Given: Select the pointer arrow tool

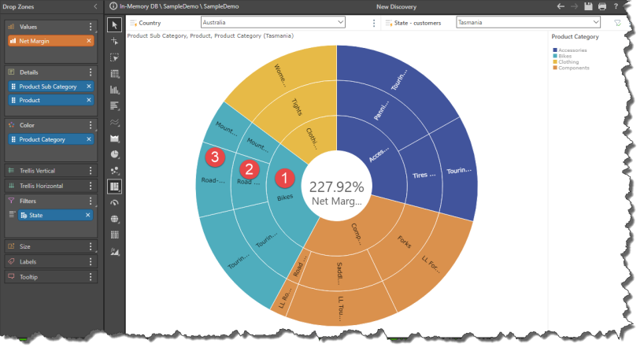Looking at the screenshot, I should click(x=115, y=25).
